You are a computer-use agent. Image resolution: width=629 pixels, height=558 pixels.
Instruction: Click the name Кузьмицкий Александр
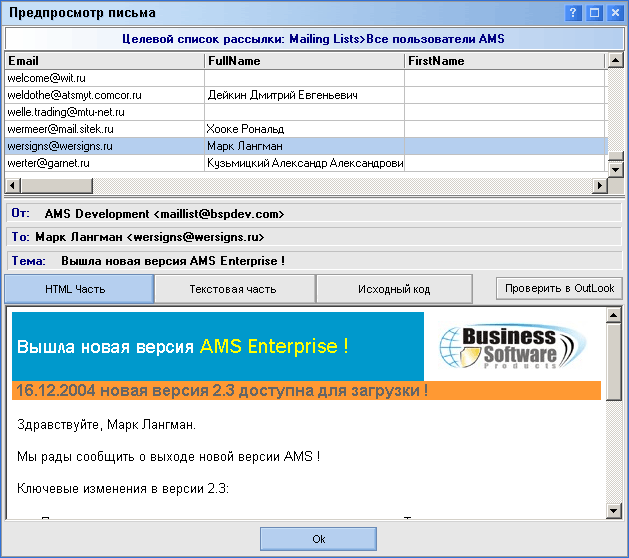[x=305, y=163]
